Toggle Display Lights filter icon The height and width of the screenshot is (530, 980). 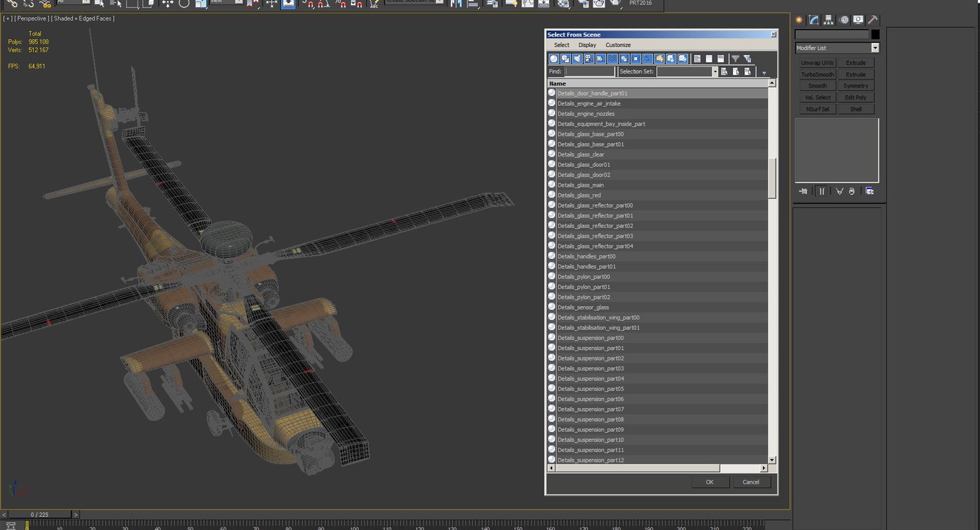point(577,59)
